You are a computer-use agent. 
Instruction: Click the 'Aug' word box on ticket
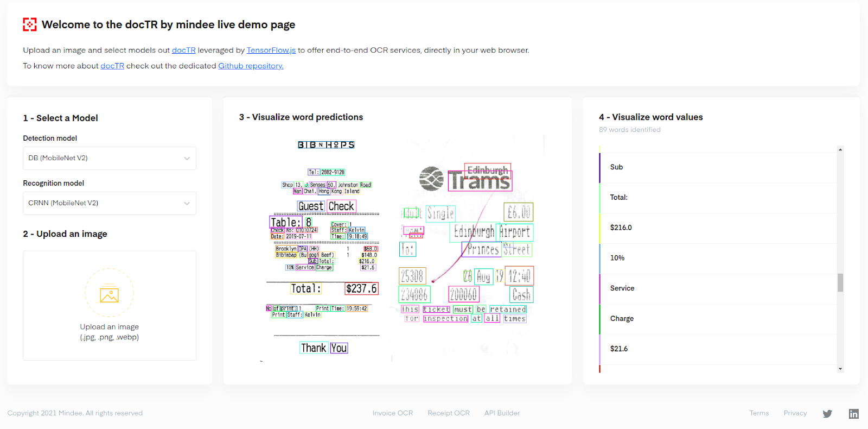[483, 277]
